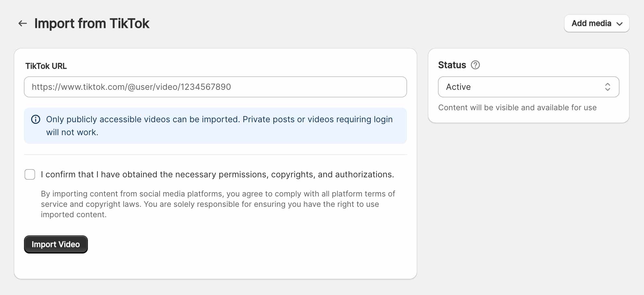Click the info icon in the blue banner
This screenshot has height=295, width=644.
click(36, 120)
